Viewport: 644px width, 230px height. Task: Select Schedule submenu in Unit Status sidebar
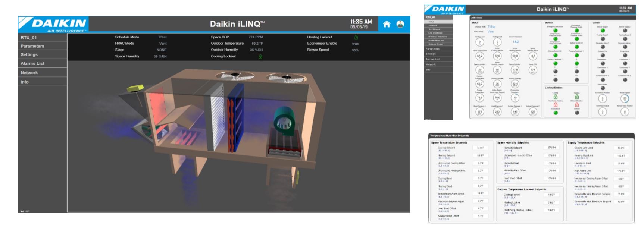point(439,26)
